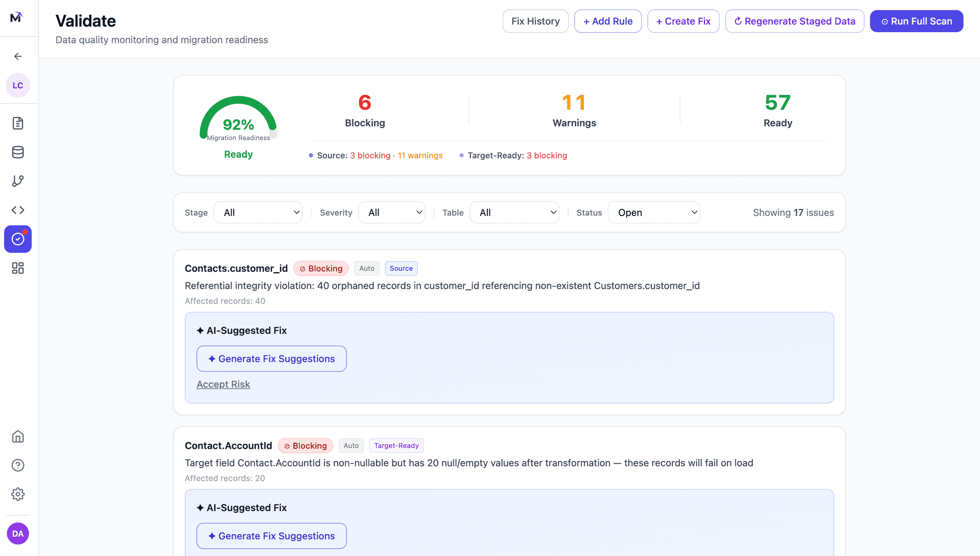Open Settings via the gear icon
The height and width of the screenshot is (556, 980).
click(18, 494)
